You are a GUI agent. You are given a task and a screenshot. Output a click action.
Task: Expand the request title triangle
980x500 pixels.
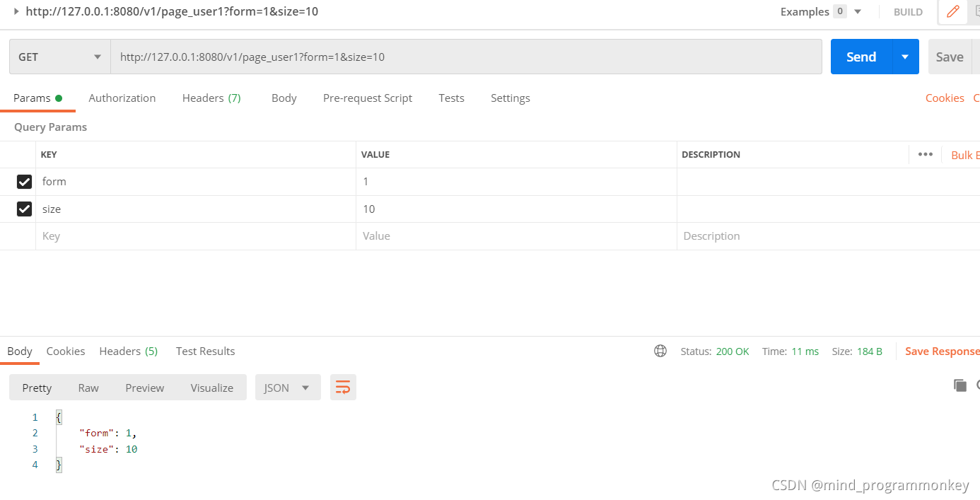click(x=16, y=11)
